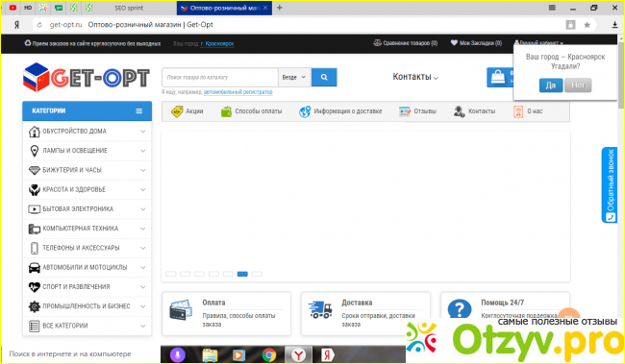This screenshot has height=364, width=625.
Task: Click the catalog search input field
Action: (219, 77)
